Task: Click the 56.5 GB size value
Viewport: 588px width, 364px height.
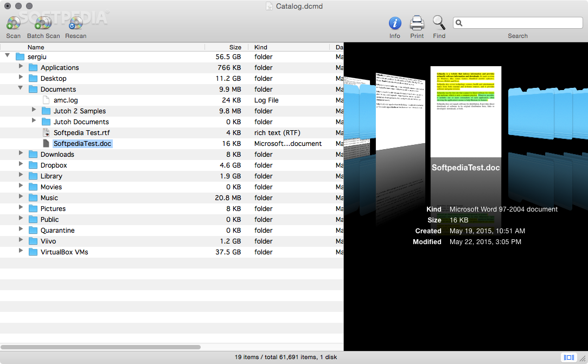Action: (228, 56)
